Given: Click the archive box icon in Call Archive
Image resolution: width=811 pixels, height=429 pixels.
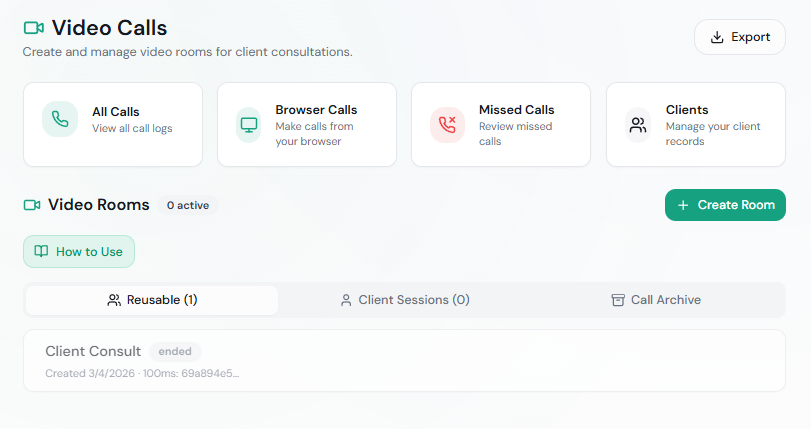Looking at the screenshot, I should 618,300.
